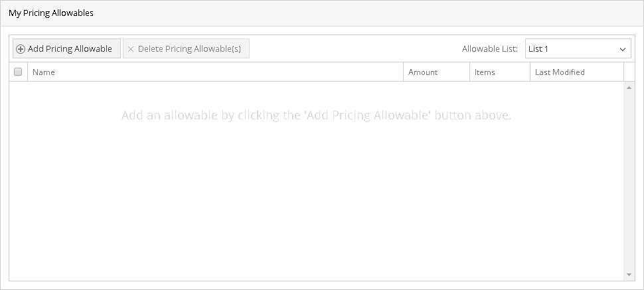
Task: Toggle the select-all checkbox in the header row
Action: click(x=18, y=72)
